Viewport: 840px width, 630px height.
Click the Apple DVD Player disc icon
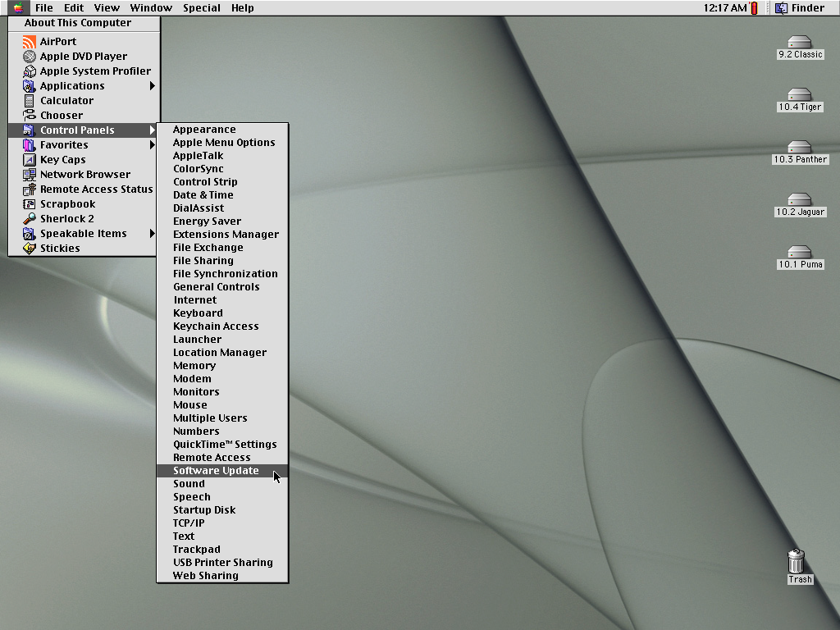(29, 57)
